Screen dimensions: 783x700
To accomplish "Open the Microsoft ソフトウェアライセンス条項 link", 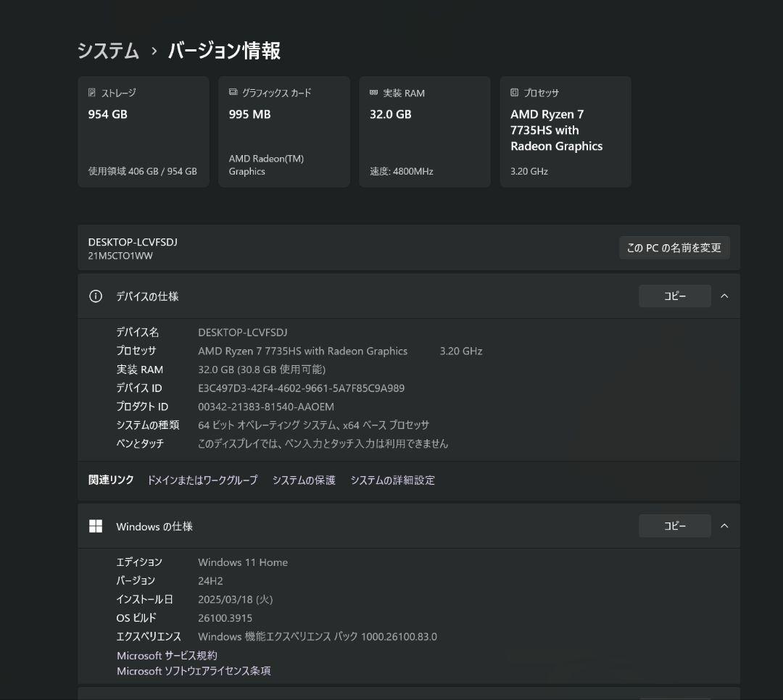I will [194, 671].
